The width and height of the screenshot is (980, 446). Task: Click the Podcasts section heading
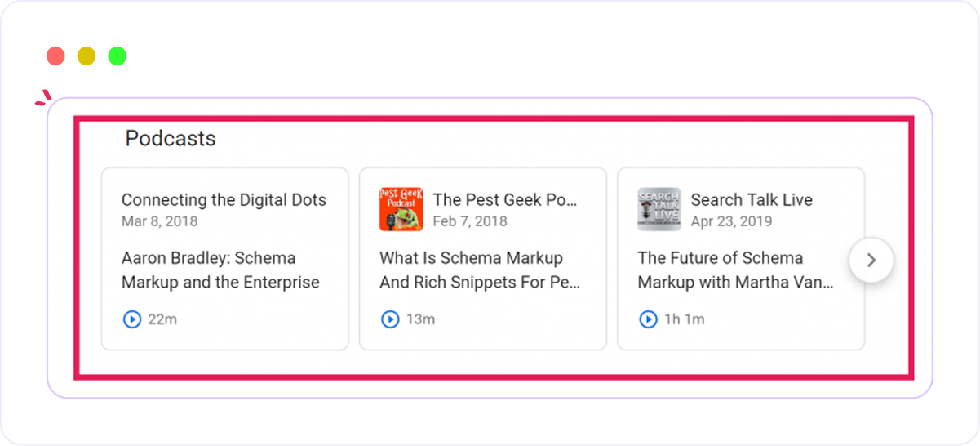coord(171,139)
